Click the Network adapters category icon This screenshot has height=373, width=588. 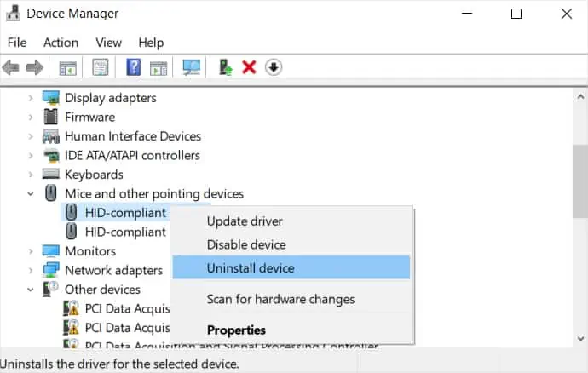point(50,270)
